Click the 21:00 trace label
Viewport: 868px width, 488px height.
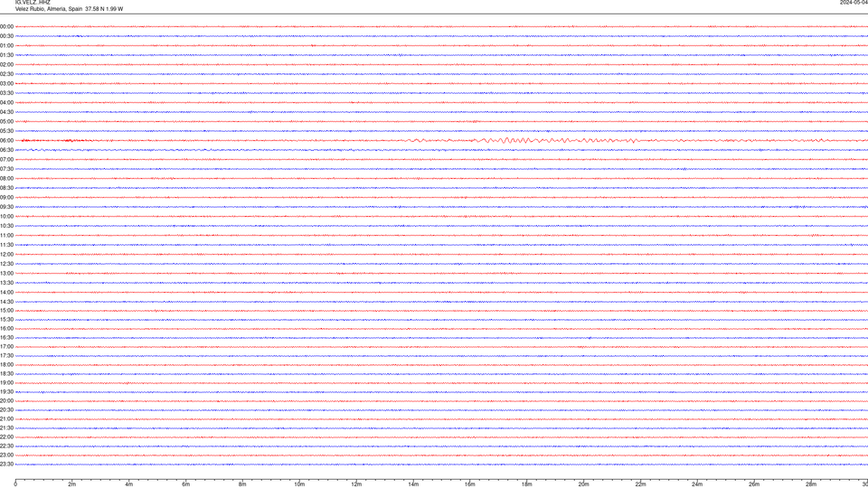coord(6,418)
